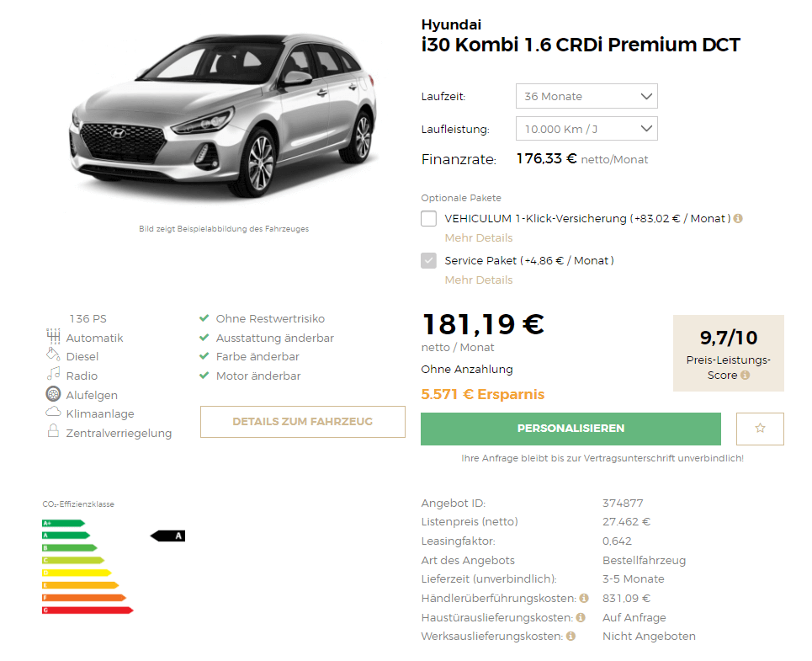Click info icon next to Haustürauslieferungskosten
Image resolution: width=812 pixels, height=661 pixels.
pyautogui.click(x=581, y=617)
